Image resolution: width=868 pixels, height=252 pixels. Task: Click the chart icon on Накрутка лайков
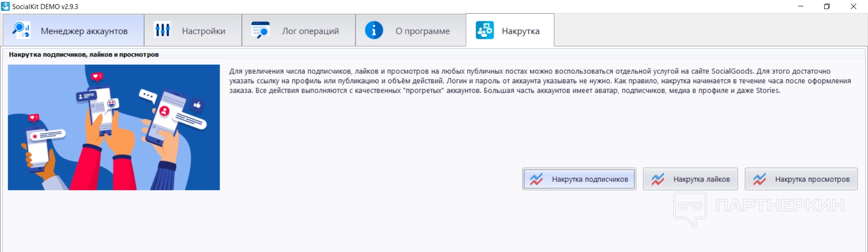658,179
